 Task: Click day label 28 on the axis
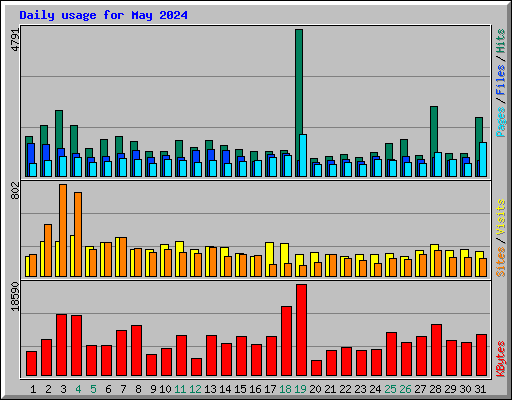click(x=435, y=389)
